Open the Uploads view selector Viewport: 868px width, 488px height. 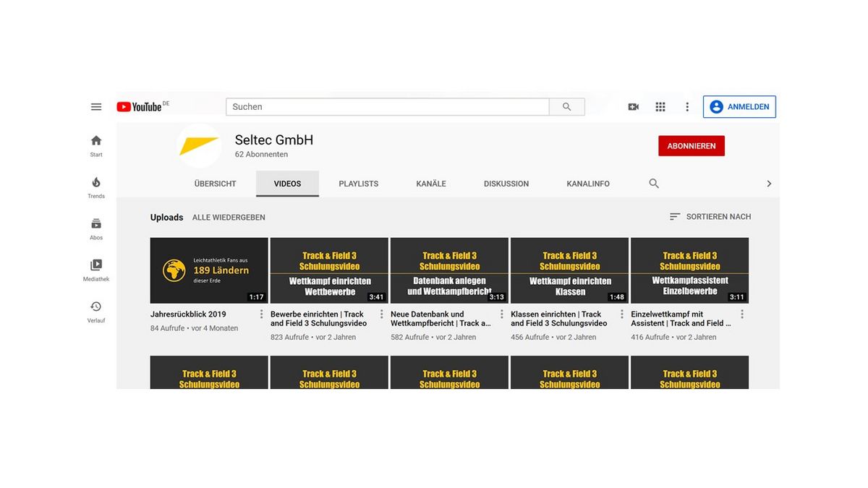pos(167,218)
